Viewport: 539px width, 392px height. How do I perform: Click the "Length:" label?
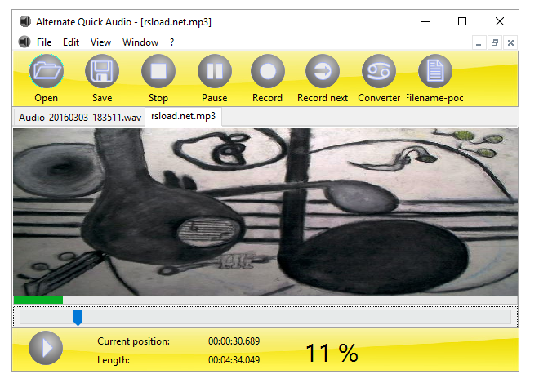[x=114, y=360]
